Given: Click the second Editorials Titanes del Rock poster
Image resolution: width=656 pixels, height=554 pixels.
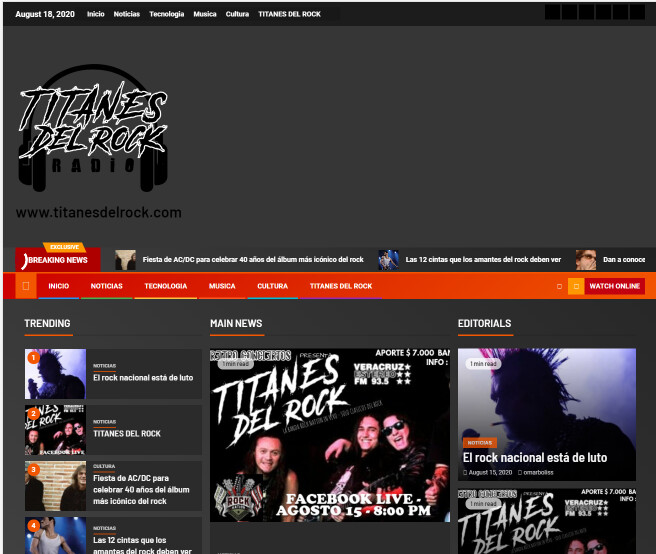Looking at the screenshot, I should [x=547, y=521].
